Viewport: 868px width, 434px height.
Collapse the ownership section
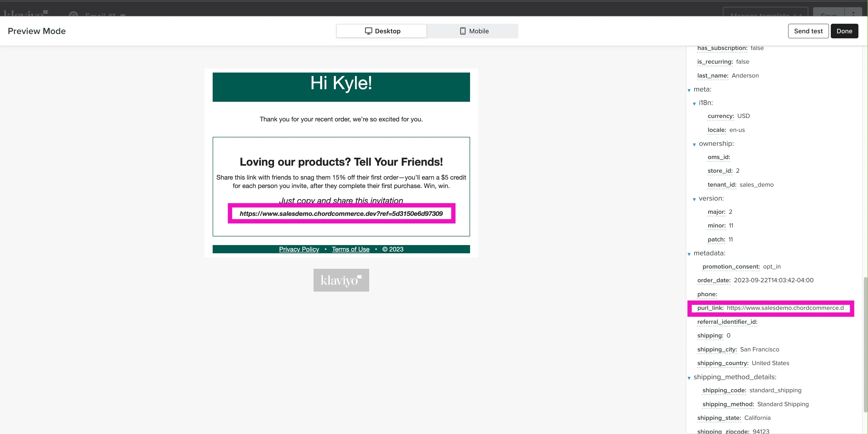point(694,144)
